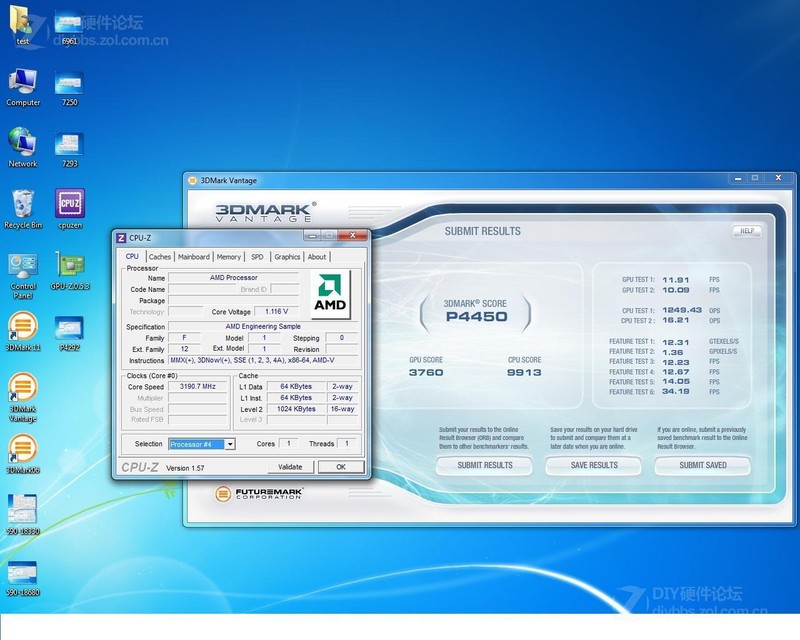Open Control Panel from the desktop
Screen dimensions: 800x640
point(23,276)
